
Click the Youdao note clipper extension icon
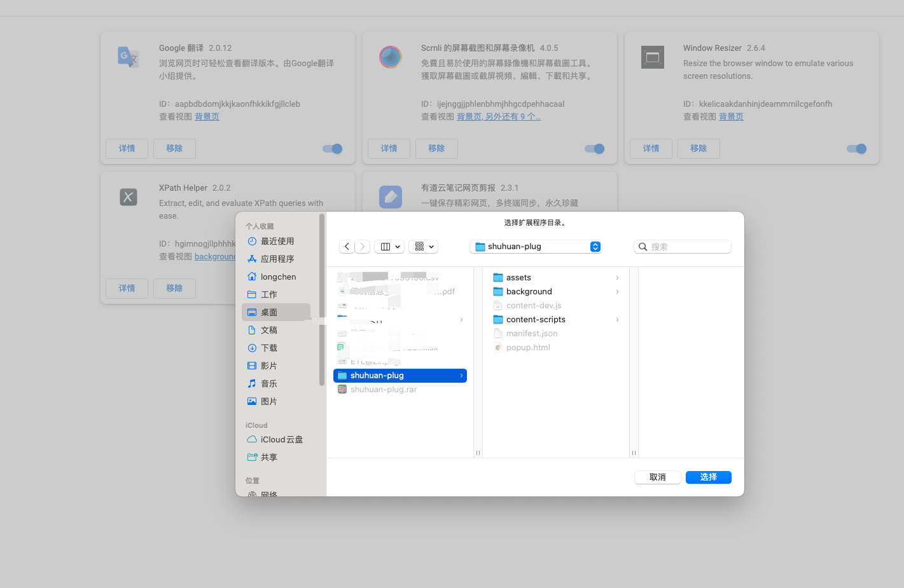[x=391, y=197]
